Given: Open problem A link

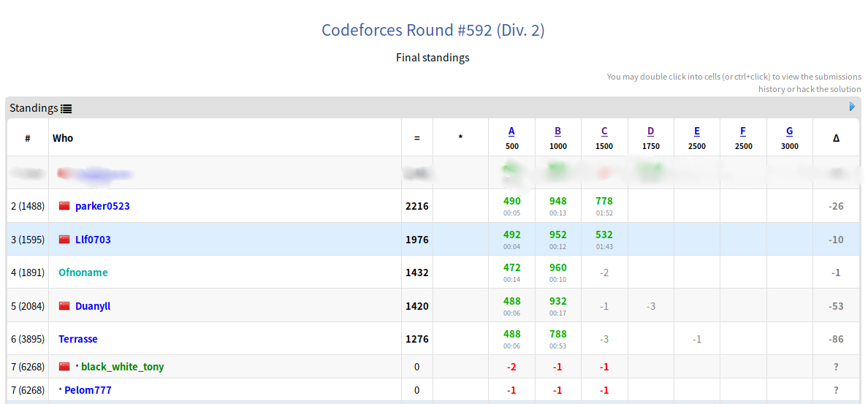Looking at the screenshot, I should click(x=511, y=132).
